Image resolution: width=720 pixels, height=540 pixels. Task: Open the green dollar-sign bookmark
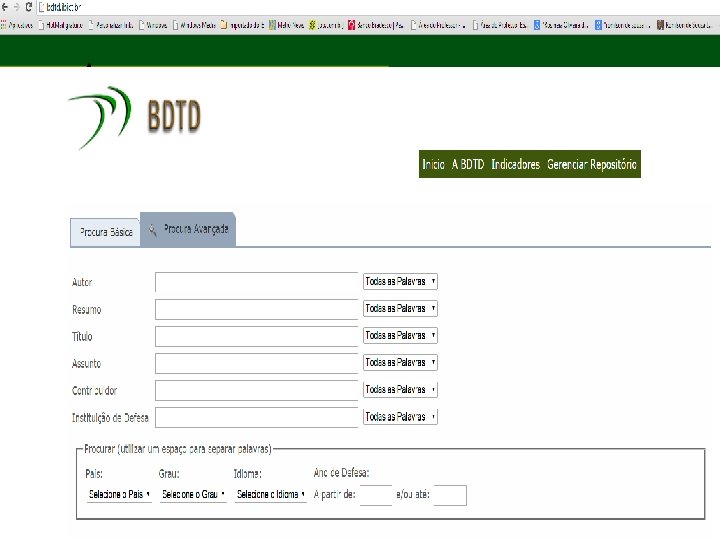326,25
